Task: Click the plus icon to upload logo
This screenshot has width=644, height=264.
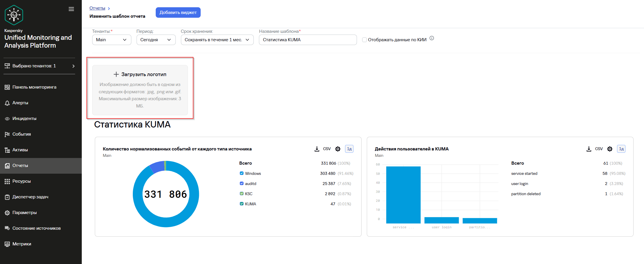Action: click(116, 74)
